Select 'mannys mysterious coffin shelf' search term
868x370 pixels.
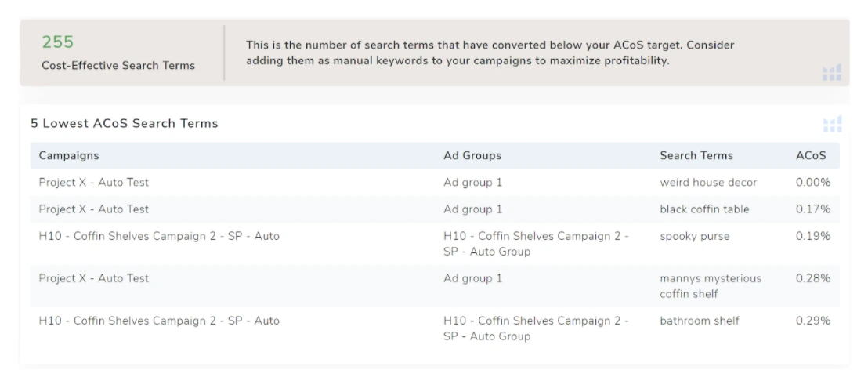click(x=710, y=286)
